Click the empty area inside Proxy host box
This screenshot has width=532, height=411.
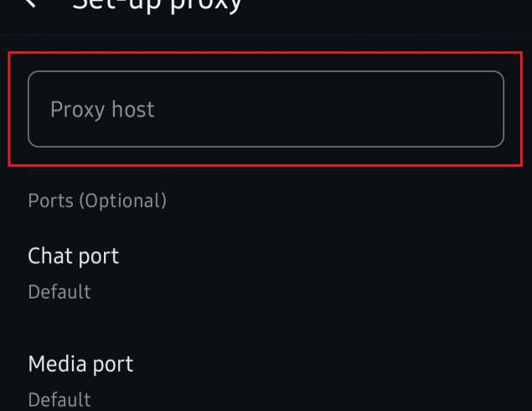pyautogui.click(x=335, y=109)
